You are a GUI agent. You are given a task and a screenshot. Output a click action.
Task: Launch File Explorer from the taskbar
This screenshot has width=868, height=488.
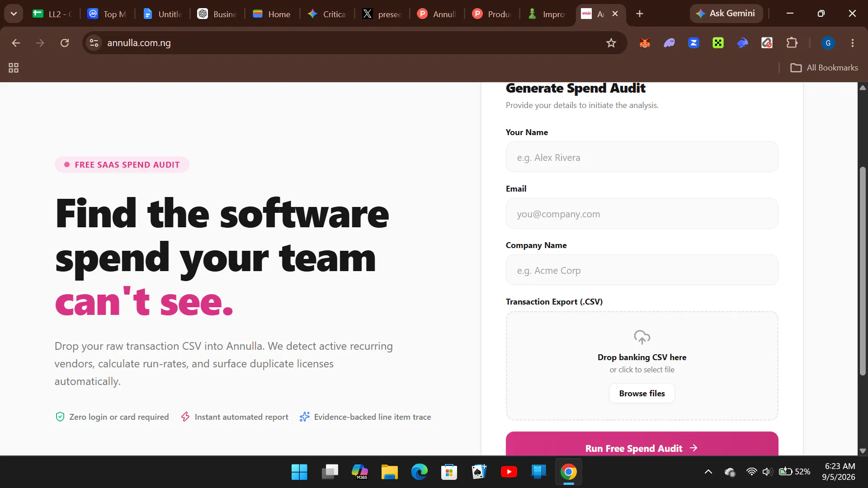389,472
